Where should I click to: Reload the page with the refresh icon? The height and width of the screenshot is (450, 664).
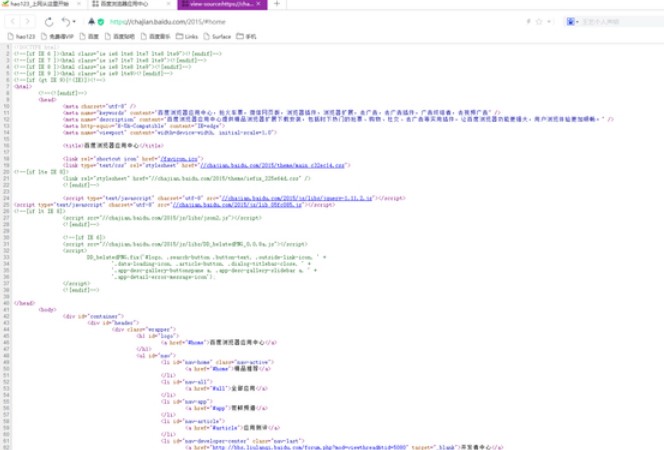coord(49,21)
